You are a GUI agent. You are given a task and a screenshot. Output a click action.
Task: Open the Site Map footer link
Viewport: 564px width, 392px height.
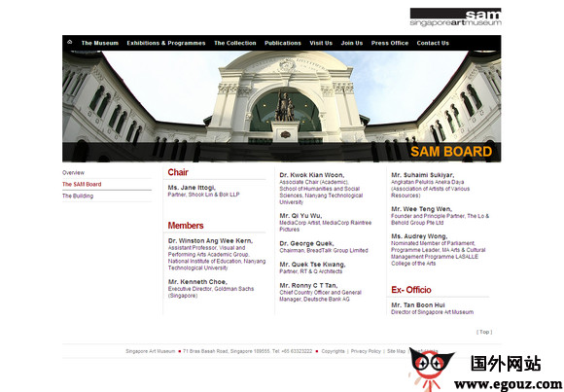(x=396, y=351)
